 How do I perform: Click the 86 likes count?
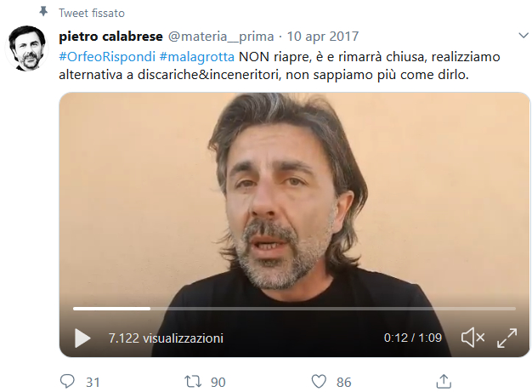tap(343, 383)
